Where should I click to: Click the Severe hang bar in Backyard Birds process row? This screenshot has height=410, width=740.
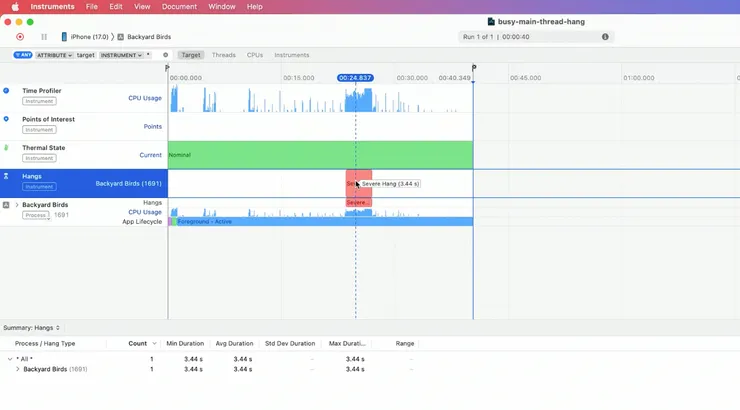[x=359, y=202]
